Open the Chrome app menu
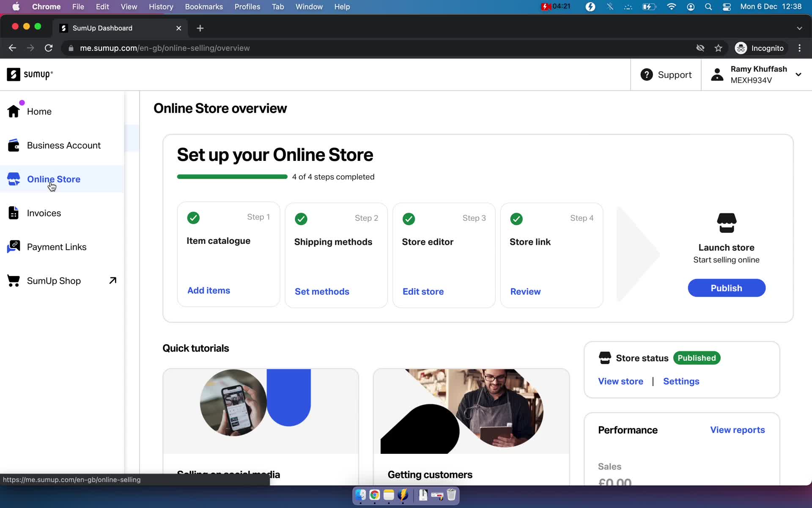812x508 pixels. pyautogui.click(x=46, y=7)
